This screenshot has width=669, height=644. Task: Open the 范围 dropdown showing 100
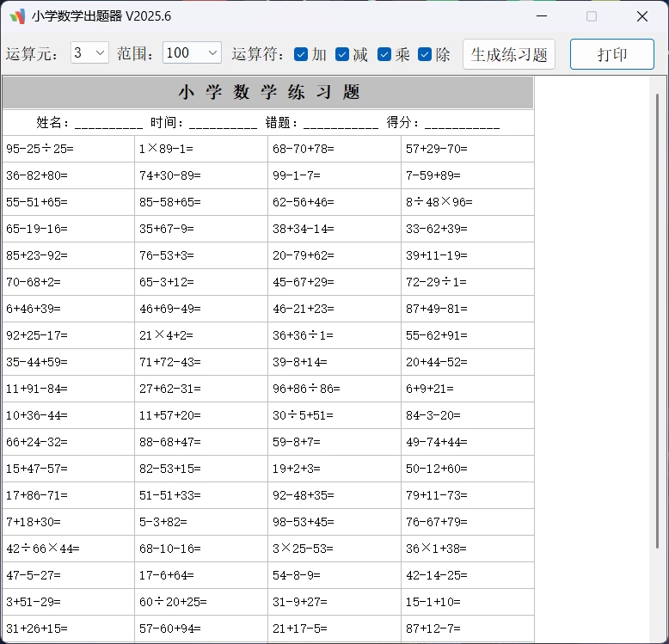tap(192, 53)
